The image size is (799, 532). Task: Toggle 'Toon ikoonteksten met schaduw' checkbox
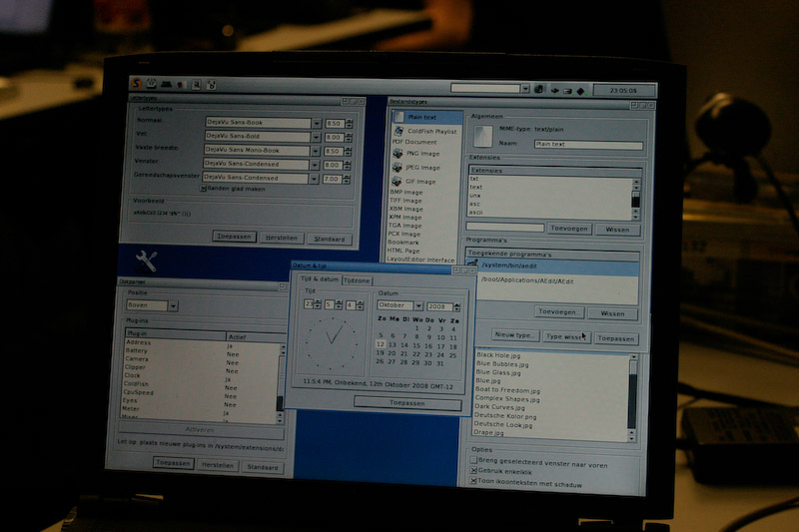[x=473, y=481]
